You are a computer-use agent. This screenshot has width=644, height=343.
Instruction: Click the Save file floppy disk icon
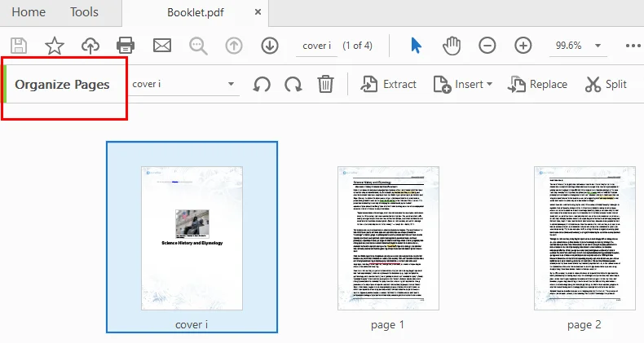coord(19,46)
